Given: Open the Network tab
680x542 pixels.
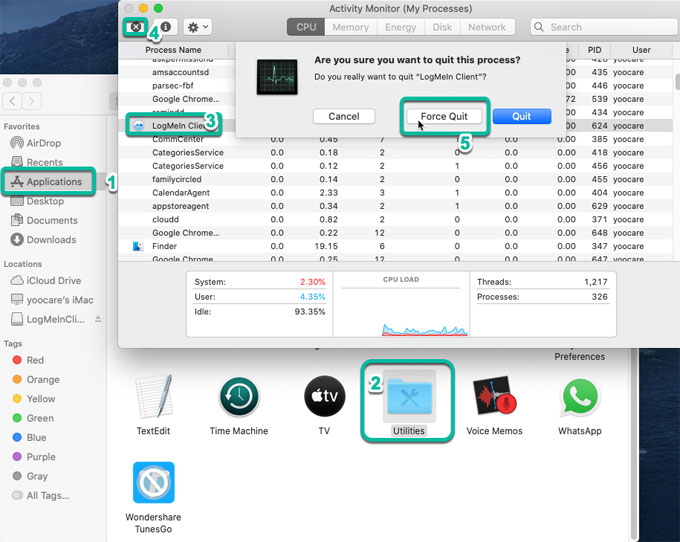Looking at the screenshot, I should 487,27.
